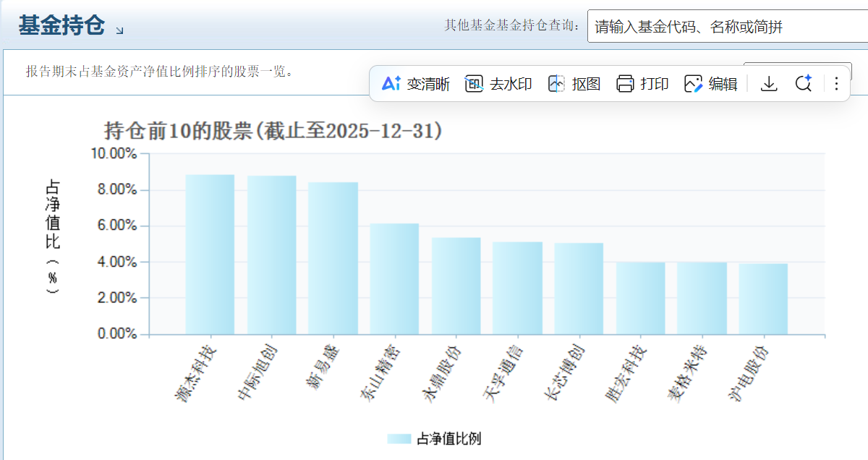Click the 麦格米特 bar
The height and width of the screenshot is (460, 868).
(702, 299)
